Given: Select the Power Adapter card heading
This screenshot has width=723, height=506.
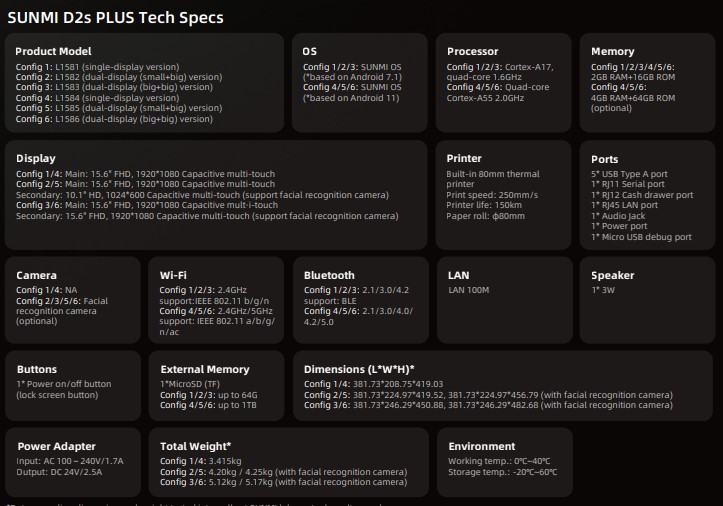Looking at the screenshot, I should pos(56,446).
